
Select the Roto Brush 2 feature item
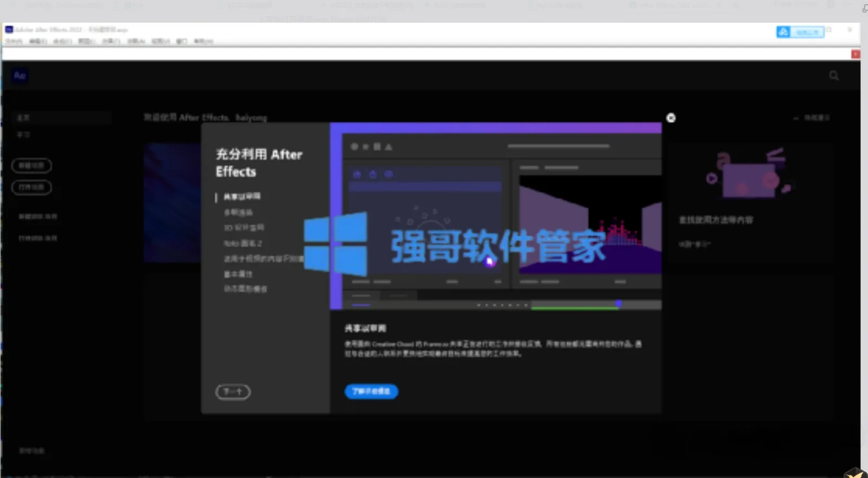tap(242, 243)
